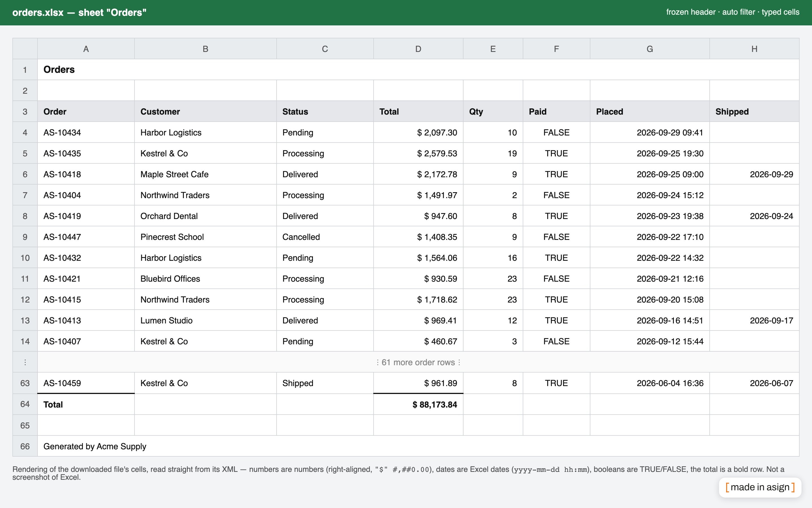This screenshot has width=812, height=508.
Task: Click the orders.xlsx sheet title
Action: coord(80,12)
